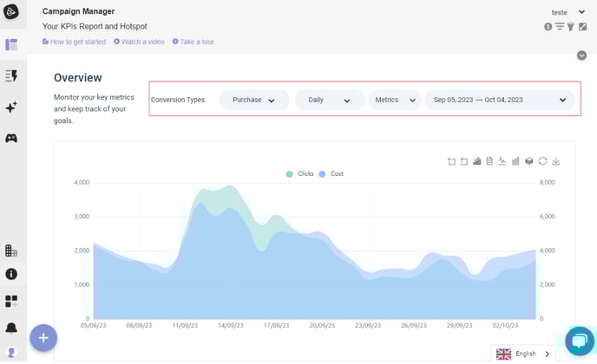Download the chart as image
Viewport: 597px width, 364px height.
click(556, 161)
